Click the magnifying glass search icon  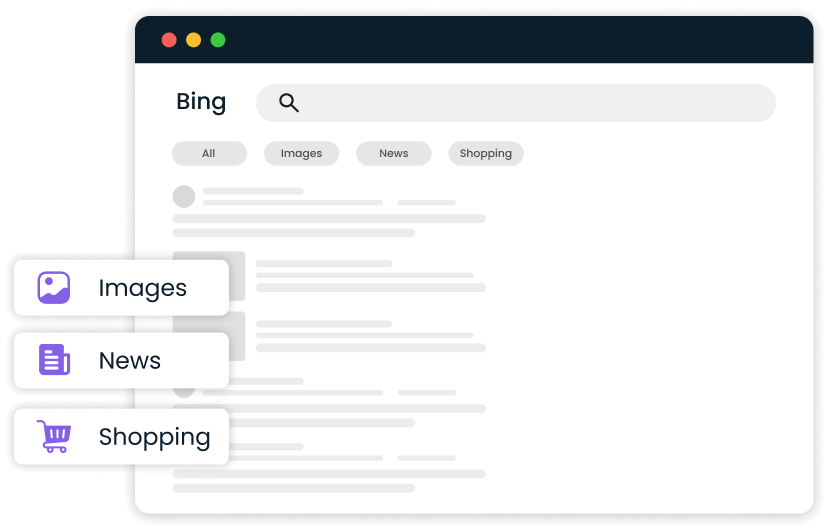289,102
